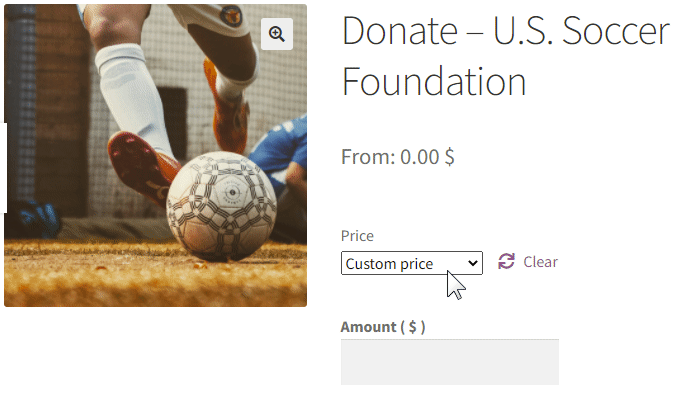Image resolution: width=678 pixels, height=394 pixels.
Task: Expand the Price select using its chevron arrow
Action: point(473,263)
